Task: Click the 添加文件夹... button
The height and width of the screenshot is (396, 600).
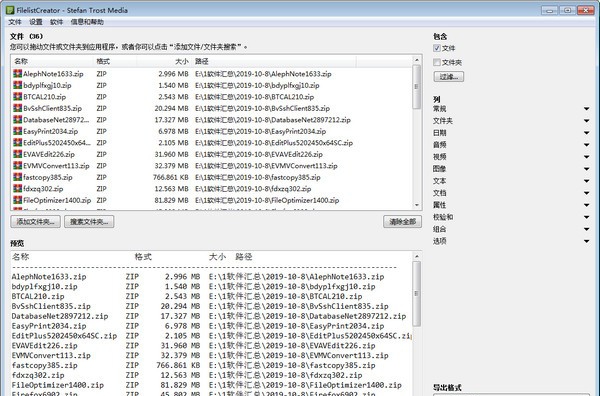Action: click(x=36, y=222)
